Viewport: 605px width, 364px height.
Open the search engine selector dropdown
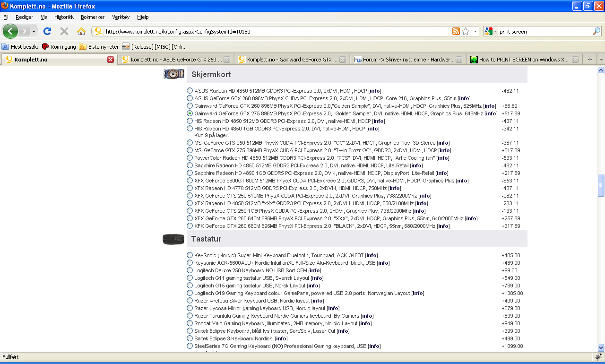tap(495, 31)
